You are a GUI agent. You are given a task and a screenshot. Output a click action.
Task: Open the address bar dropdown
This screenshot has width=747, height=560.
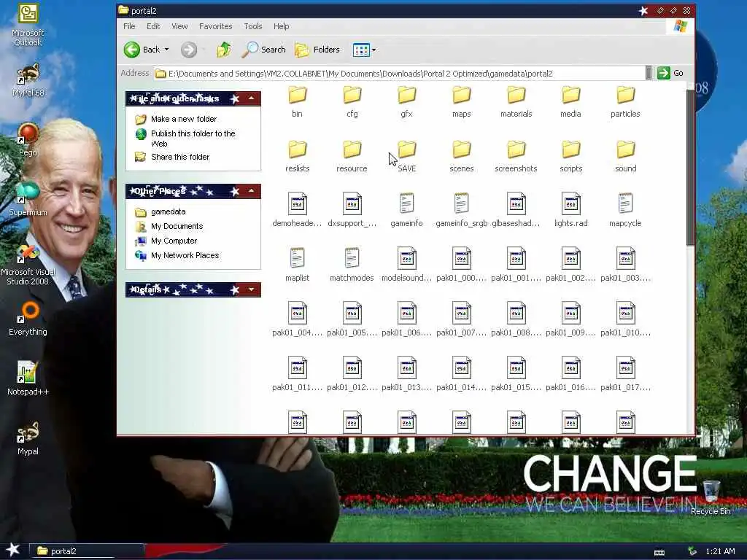[x=649, y=73]
